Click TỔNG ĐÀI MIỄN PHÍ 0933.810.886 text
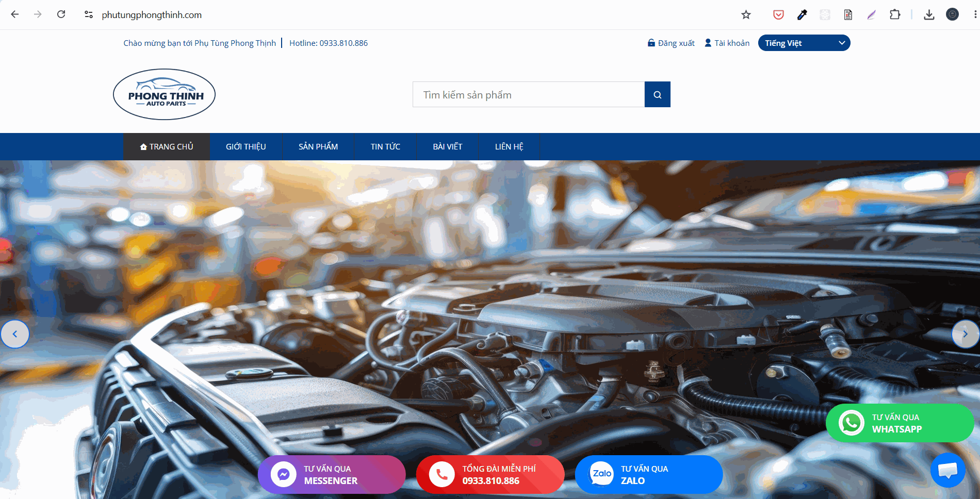Screen dimensions: 980x499 tap(499, 475)
